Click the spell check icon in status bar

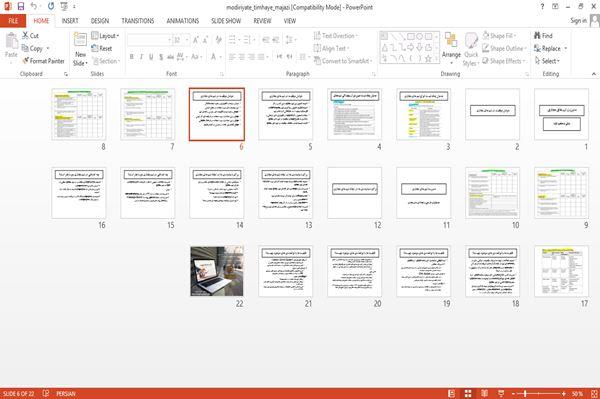coord(46,393)
